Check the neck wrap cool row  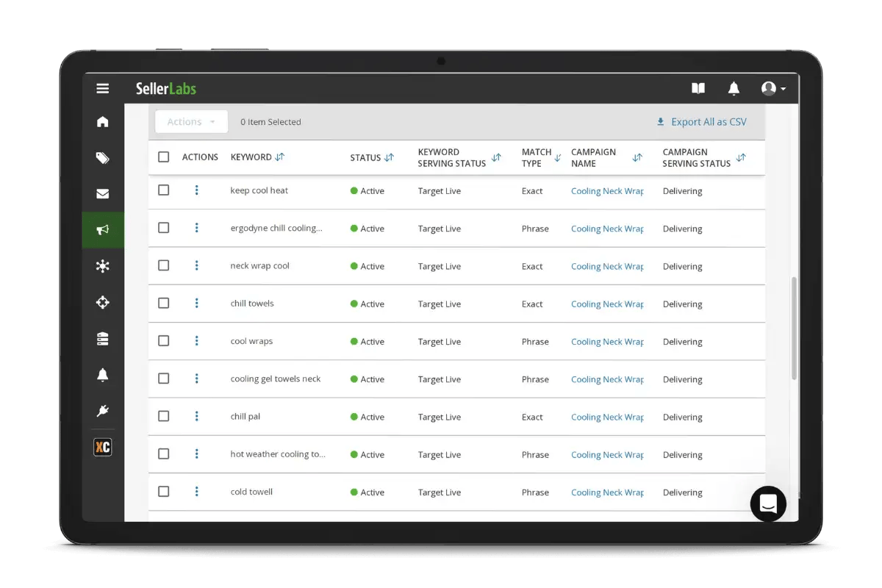tap(164, 265)
